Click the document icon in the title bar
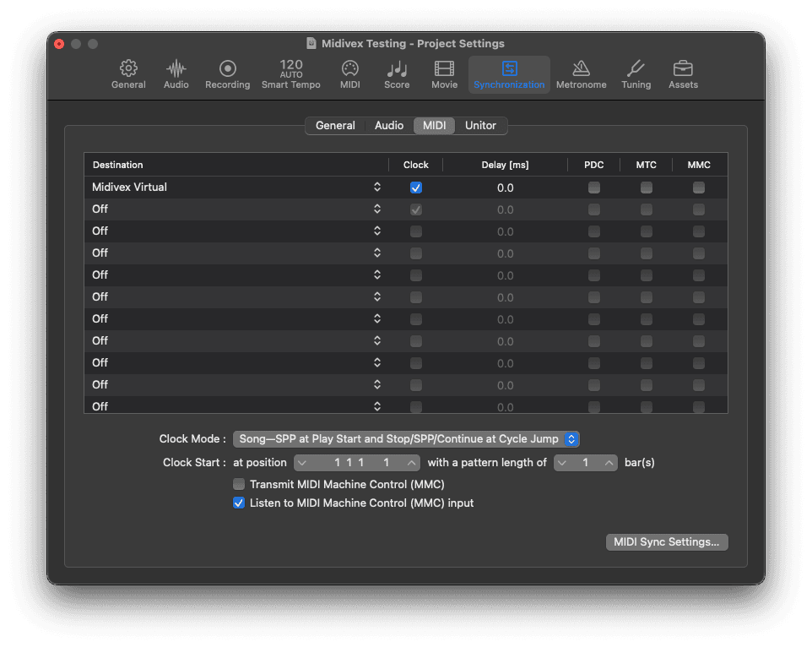The height and width of the screenshot is (647, 812). (311, 44)
